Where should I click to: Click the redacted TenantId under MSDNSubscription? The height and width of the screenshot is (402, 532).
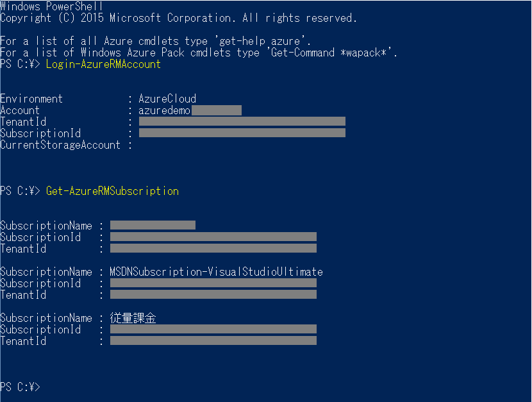coord(213,294)
